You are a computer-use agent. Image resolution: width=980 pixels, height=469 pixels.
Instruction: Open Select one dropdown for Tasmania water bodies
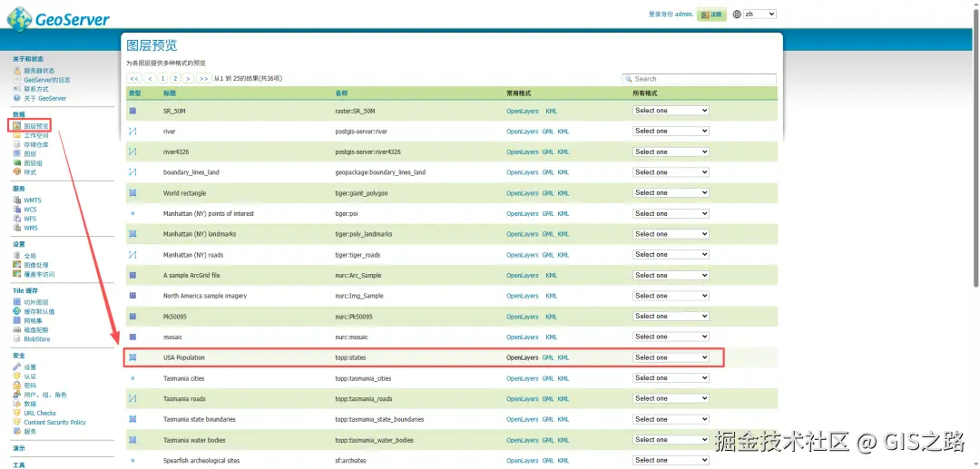[x=671, y=440]
